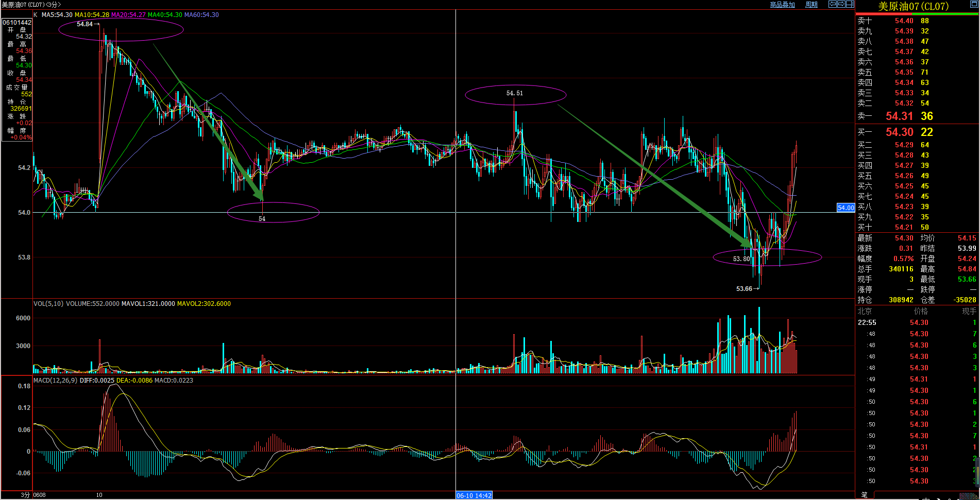Click the 06-10 14:42 time marker
This screenshot has height=500, width=980.
click(474, 495)
